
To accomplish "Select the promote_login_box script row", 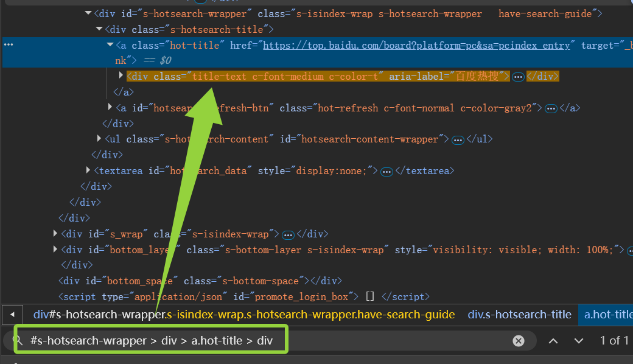I will [244, 296].
